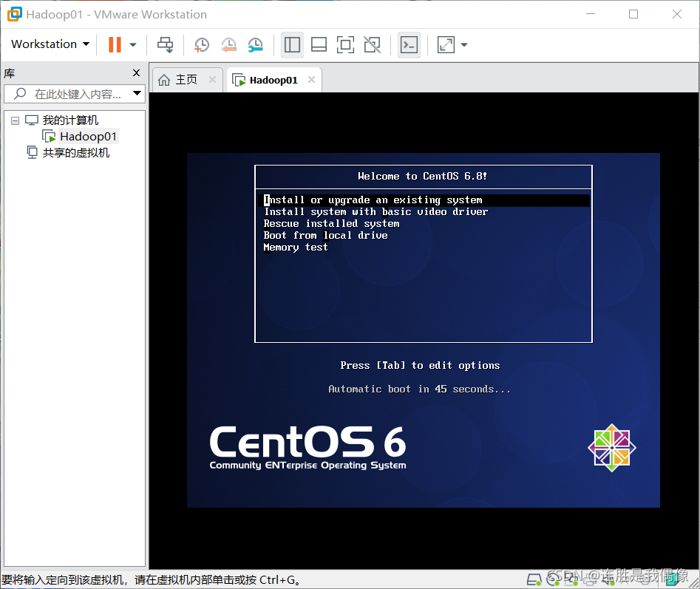Pause the virtual machine with the orange button

click(x=115, y=44)
